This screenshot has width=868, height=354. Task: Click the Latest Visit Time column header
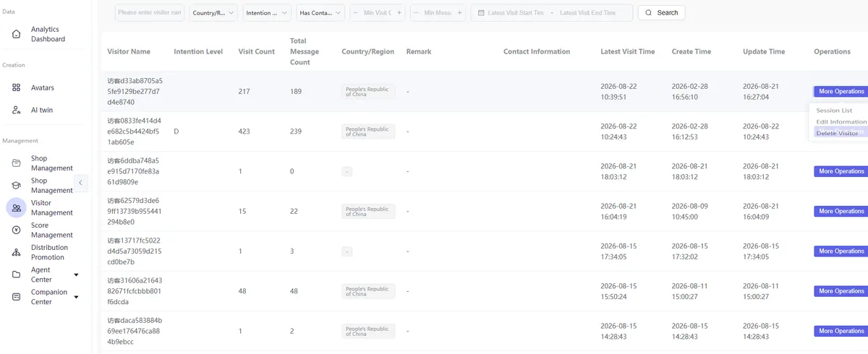tap(628, 52)
